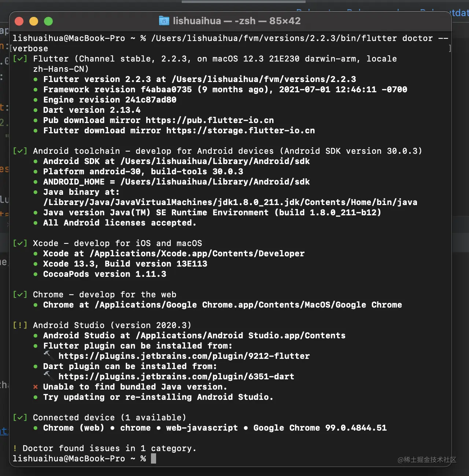
Task: Click the plugins.jetbrains.com 9212-flutter URL
Action: (184, 356)
